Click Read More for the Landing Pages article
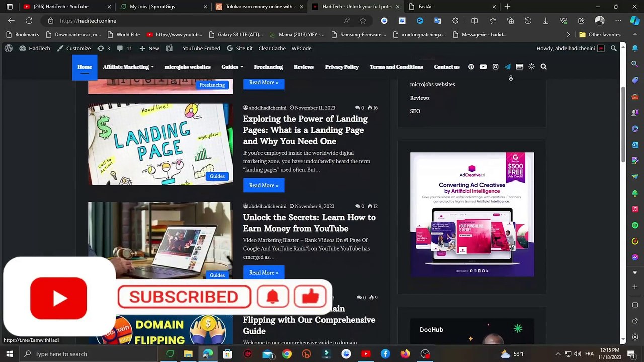Screen dimensions: 644x362 264,185
